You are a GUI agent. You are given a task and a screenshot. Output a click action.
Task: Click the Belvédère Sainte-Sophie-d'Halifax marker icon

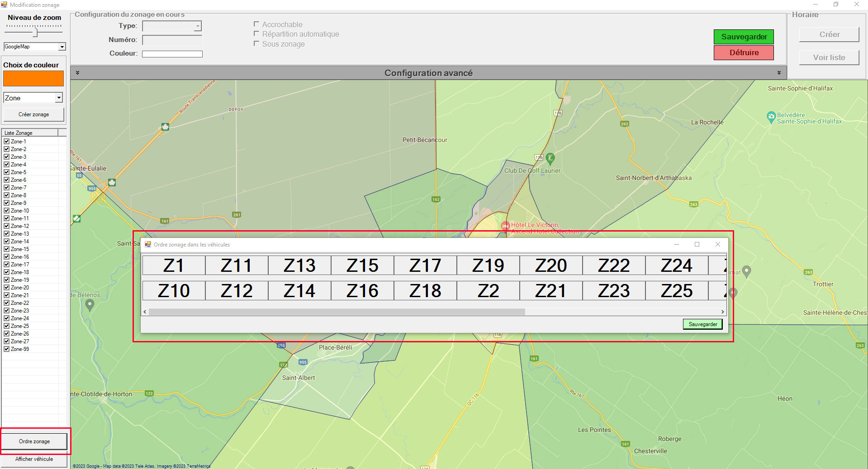771,117
